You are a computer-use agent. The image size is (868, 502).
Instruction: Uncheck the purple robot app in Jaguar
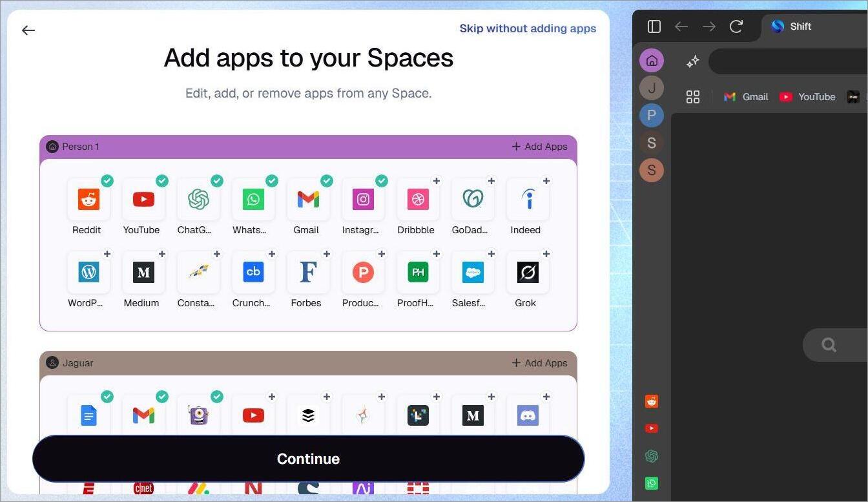click(217, 397)
